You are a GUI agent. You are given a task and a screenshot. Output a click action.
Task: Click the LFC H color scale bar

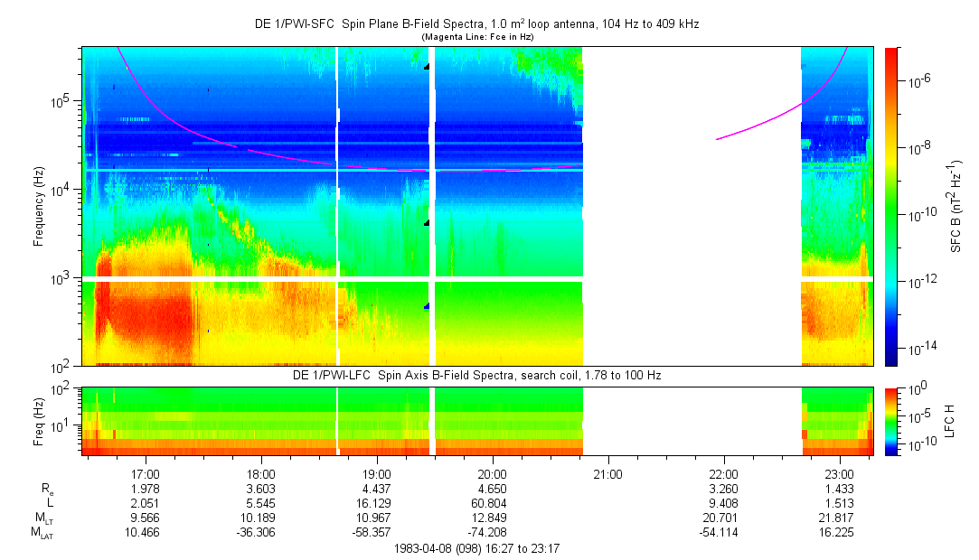tap(891, 421)
